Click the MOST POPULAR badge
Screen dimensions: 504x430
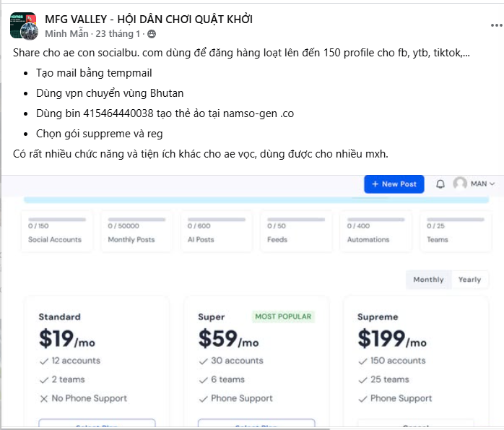click(283, 317)
